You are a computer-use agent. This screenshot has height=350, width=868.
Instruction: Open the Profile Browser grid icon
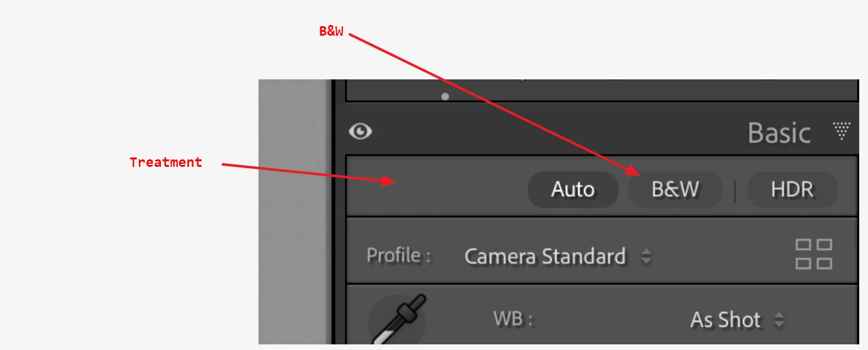[814, 254]
